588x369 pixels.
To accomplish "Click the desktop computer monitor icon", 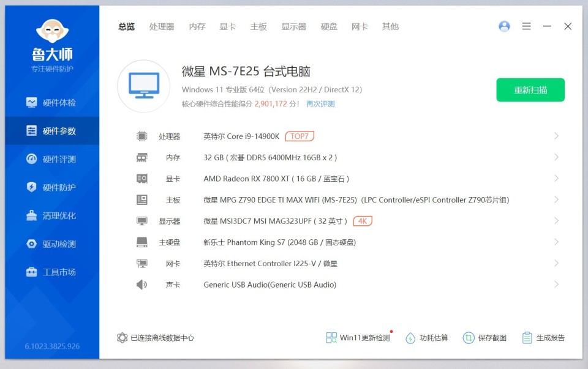I will (x=143, y=86).
